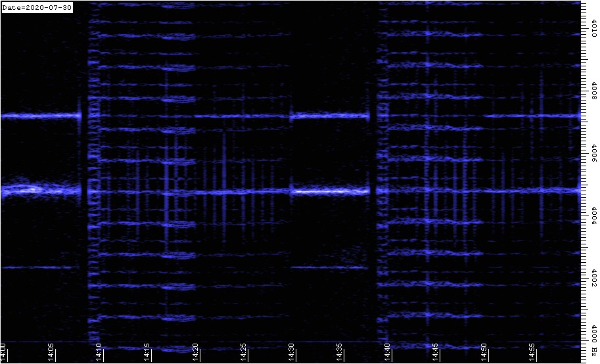600x364 pixels.
Task: Click the 4008 frequency axis label
Action: [x=594, y=91]
